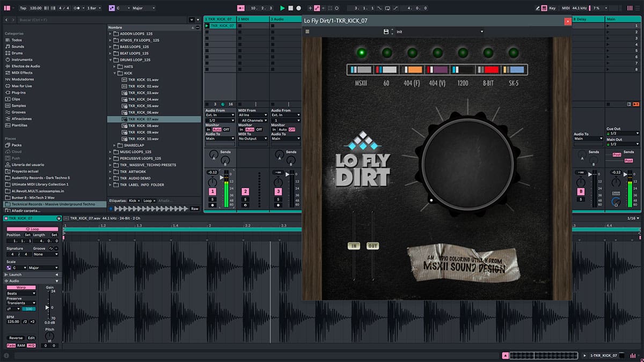
Task: Click the Grooves category icon
Action: coord(7,112)
